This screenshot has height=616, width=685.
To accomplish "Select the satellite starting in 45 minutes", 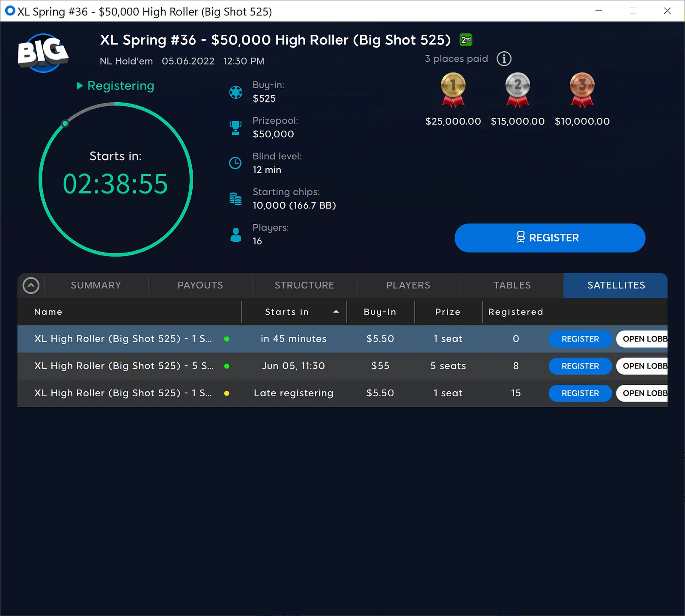I will 128,339.
